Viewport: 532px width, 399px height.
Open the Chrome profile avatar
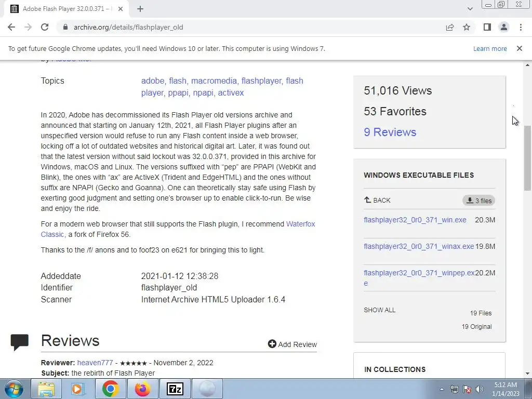(504, 27)
